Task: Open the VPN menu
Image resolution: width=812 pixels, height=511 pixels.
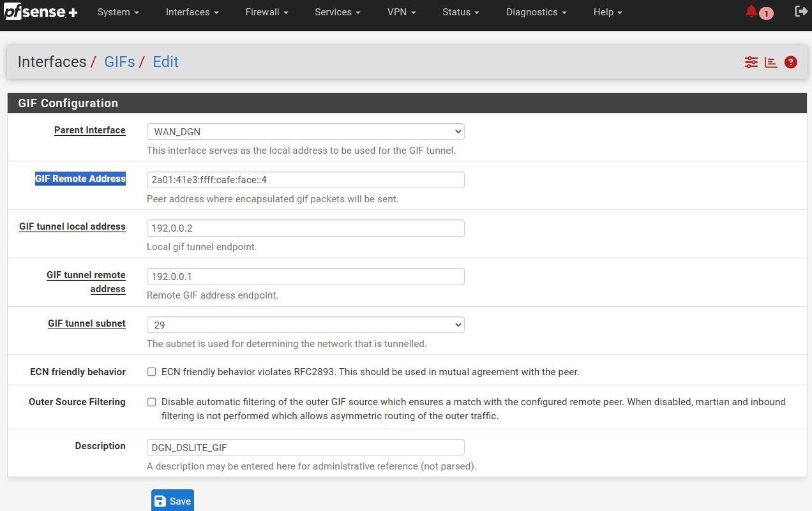Action: pyautogui.click(x=402, y=12)
